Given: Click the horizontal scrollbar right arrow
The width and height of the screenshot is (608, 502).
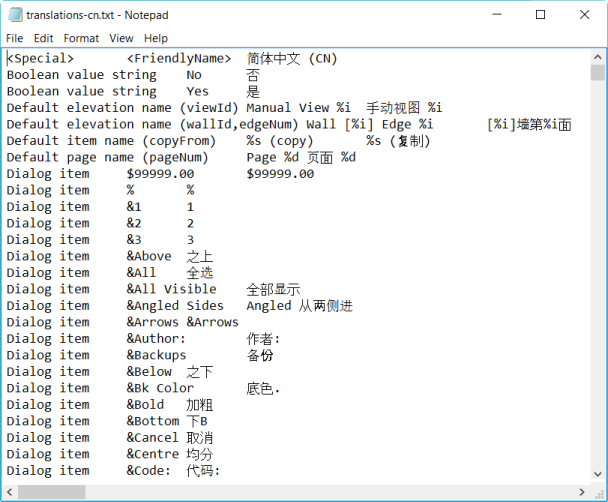Looking at the screenshot, I should (582, 492).
